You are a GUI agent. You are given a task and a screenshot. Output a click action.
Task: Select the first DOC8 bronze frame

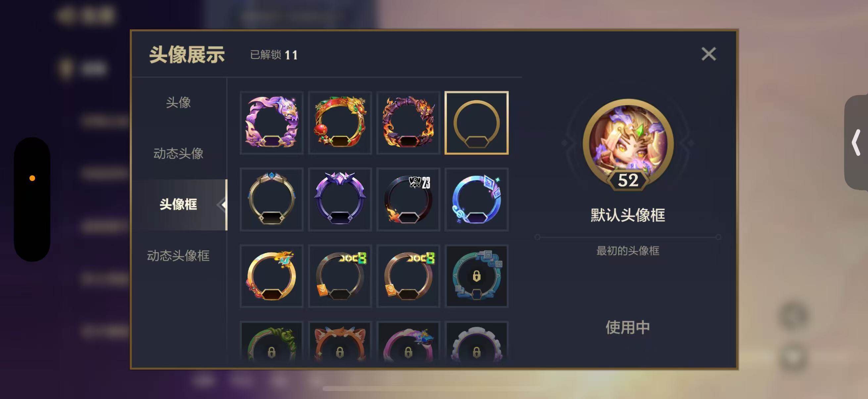(340, 276)
